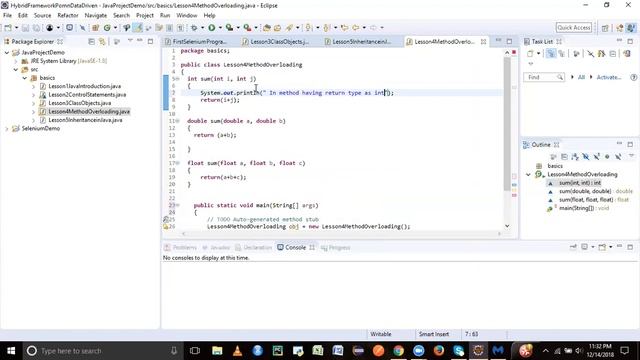The image size is (640, 360).
Task: Click New Task icon in Task List
Action: [530, 53]
